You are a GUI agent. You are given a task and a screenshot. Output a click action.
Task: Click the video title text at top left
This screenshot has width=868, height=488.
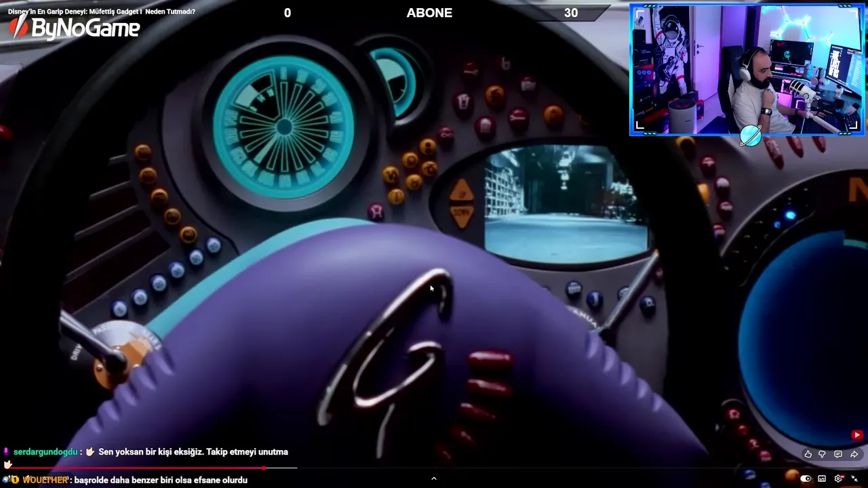102,12
